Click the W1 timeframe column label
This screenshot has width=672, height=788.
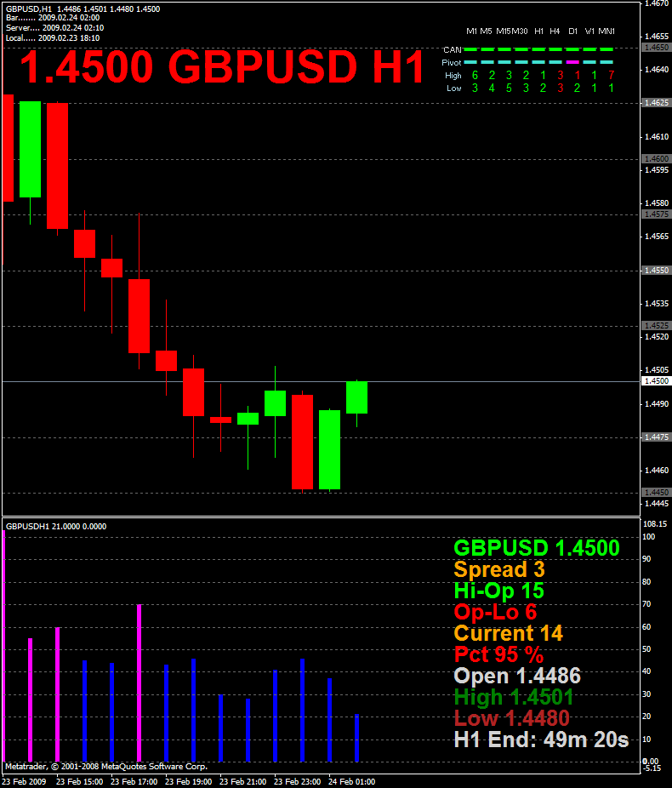click(x=589, y=31)
